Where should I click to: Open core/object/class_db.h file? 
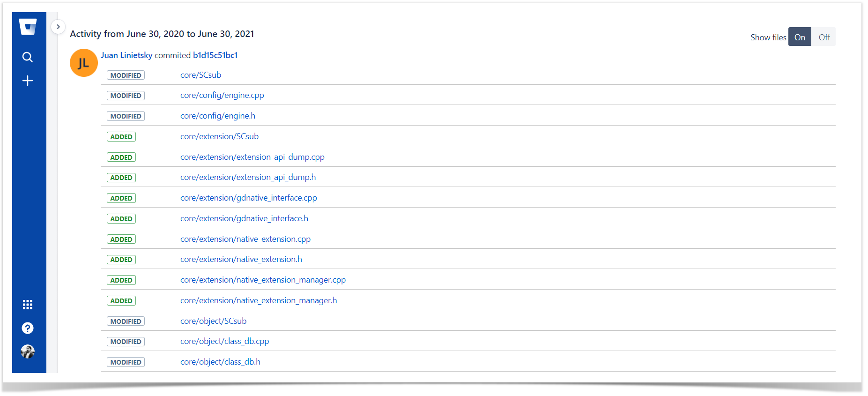(220, 362)
